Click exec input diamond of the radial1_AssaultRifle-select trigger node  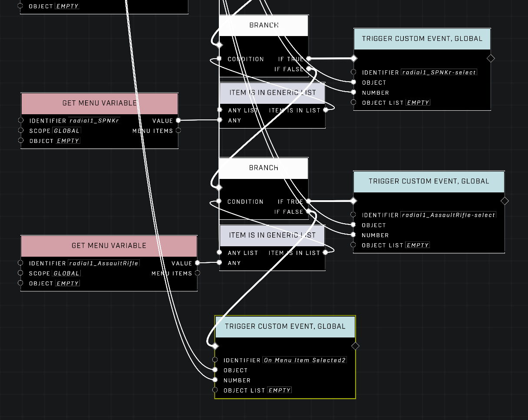[353, 201]
